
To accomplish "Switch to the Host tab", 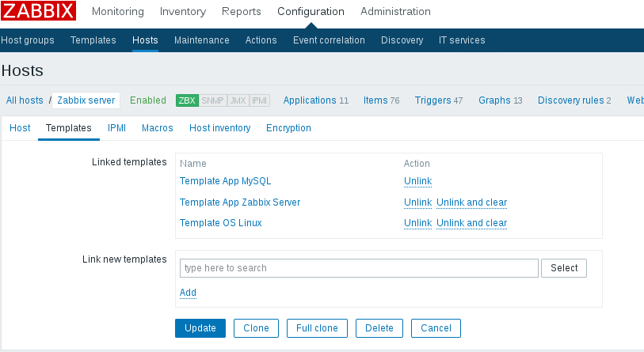I will click(x=20, y=128).
